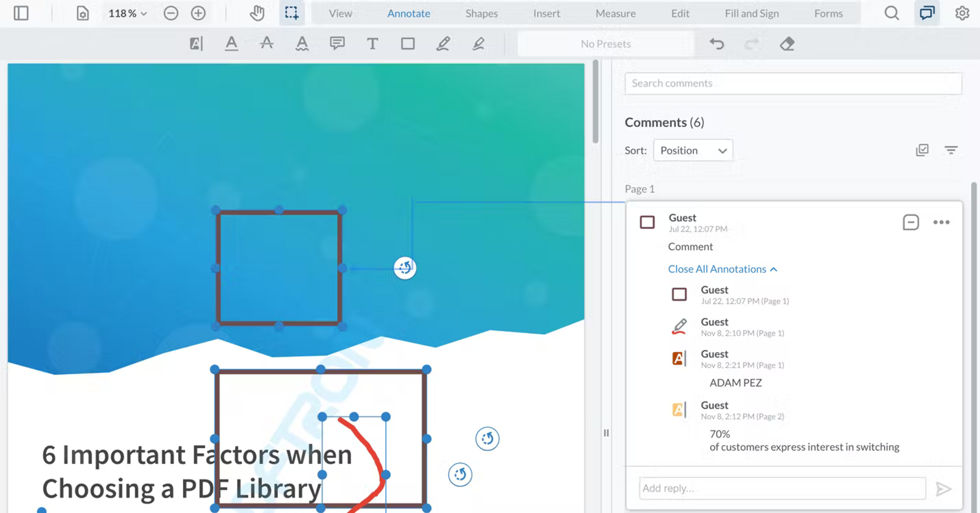This screenshot has height=513, width=980.
Task: Enable multi-select mode for comments
Action: tap(922, 150)
